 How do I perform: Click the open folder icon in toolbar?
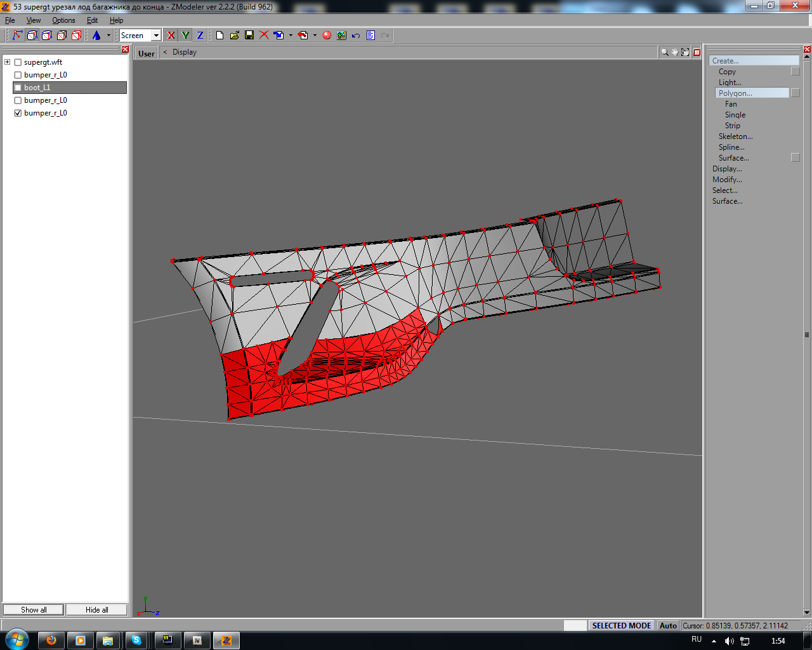[x=234, y=36]
